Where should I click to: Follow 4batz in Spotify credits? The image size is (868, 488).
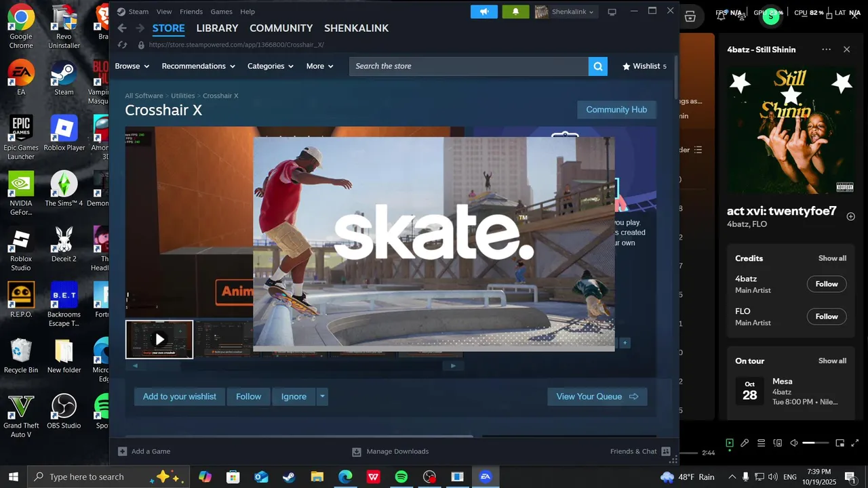click(x=827, y=284)
